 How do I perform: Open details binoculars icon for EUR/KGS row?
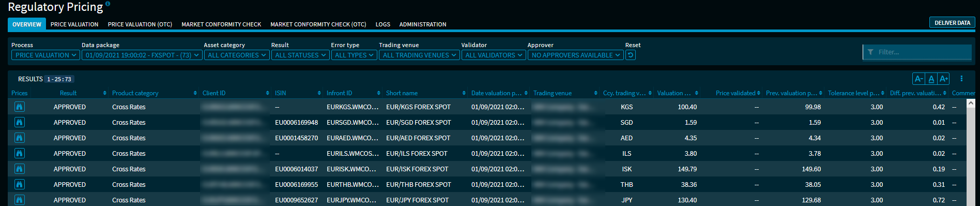coord(19,107)
